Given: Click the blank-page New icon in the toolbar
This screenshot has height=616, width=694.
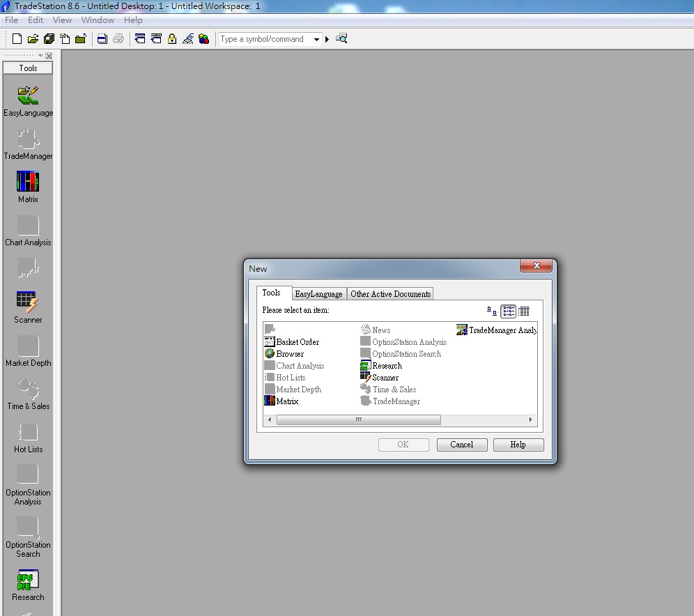Looking at the screenshot, I should pos(17,39).
